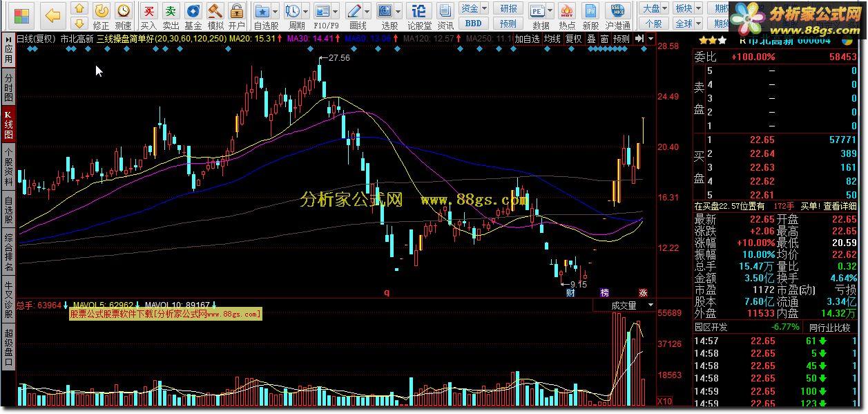Click the BBD toolbar button
Screen dimensions: 868x414
pos(472,23)
